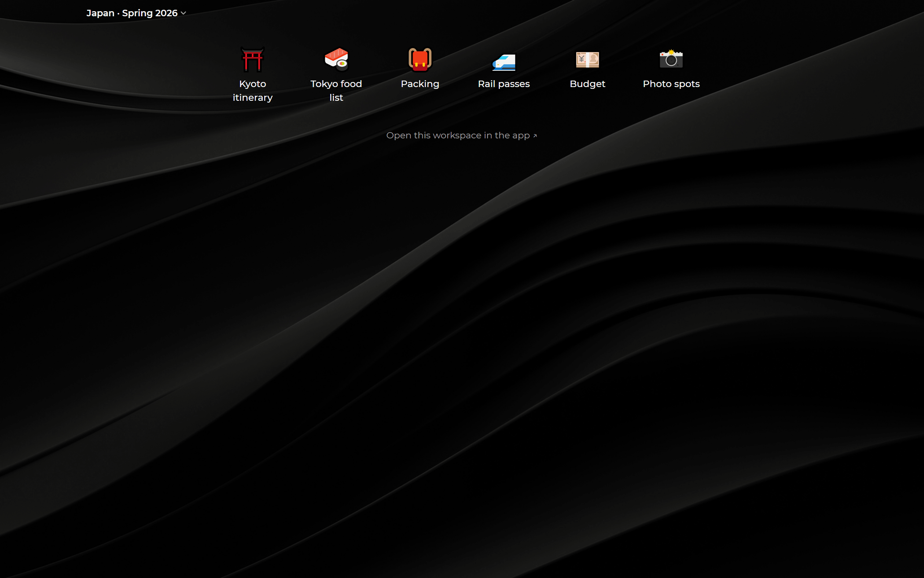Expand the Japan · Spring 2026 workspace dropdown
Viewport: 924px width, 578px height.
click(x=136, y=13)
